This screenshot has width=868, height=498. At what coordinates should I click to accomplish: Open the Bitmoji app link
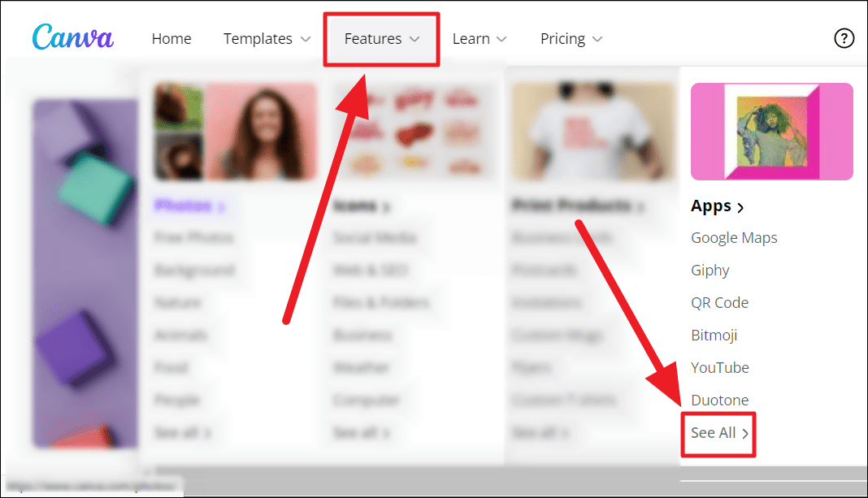(714, 336)
